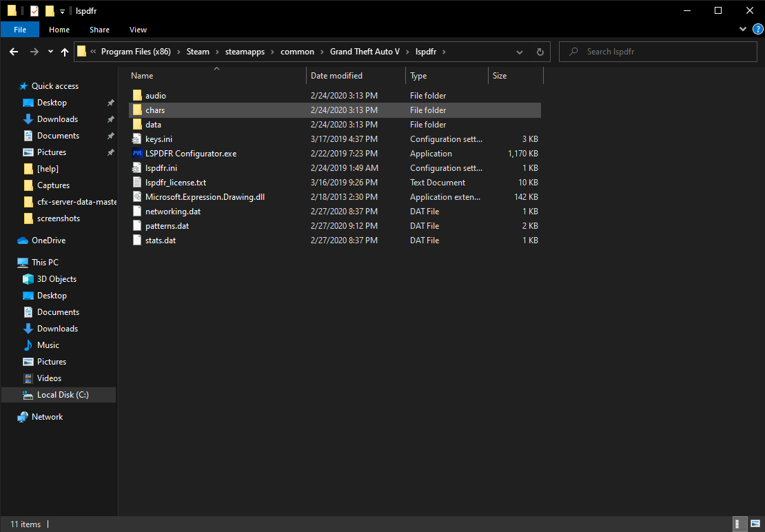This screenshot has width=765, height=532.
Task: Click the LSPDFR Configurator.exe application icon
Action: (137, 154)
